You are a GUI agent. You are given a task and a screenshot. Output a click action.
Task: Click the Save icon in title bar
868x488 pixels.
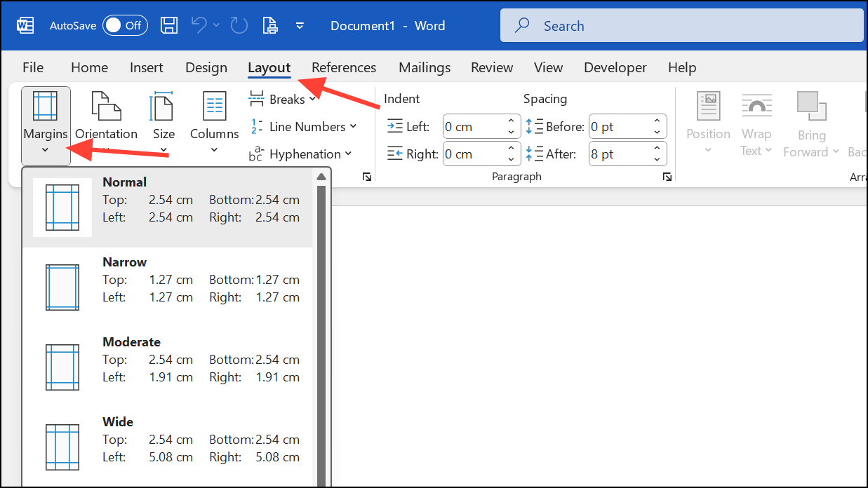point(169,26)
